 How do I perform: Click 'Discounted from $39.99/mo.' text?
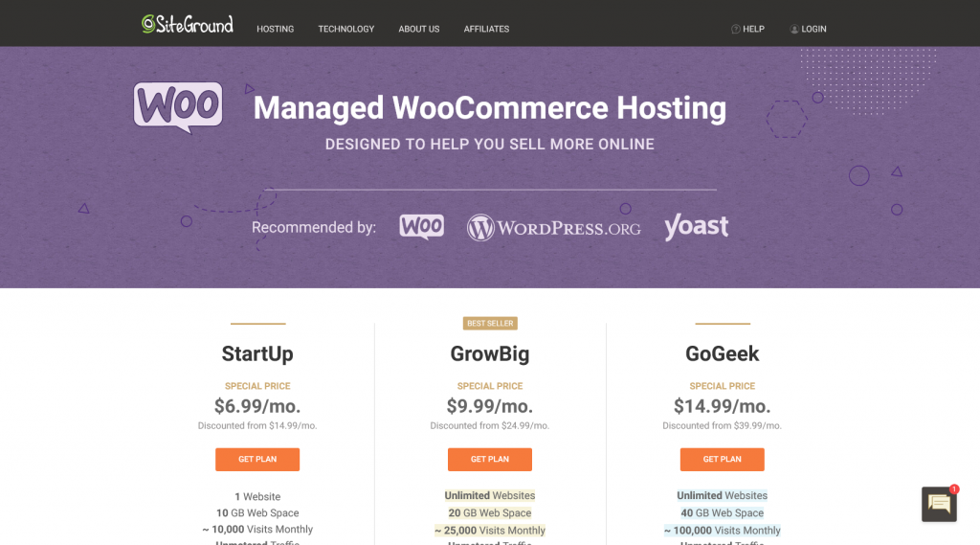click(x=722, y=425)
